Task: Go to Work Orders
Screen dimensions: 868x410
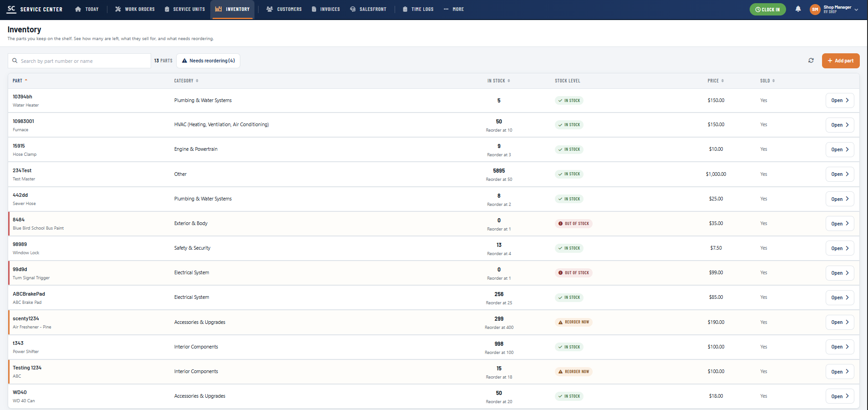Action: tap(135, 9)
